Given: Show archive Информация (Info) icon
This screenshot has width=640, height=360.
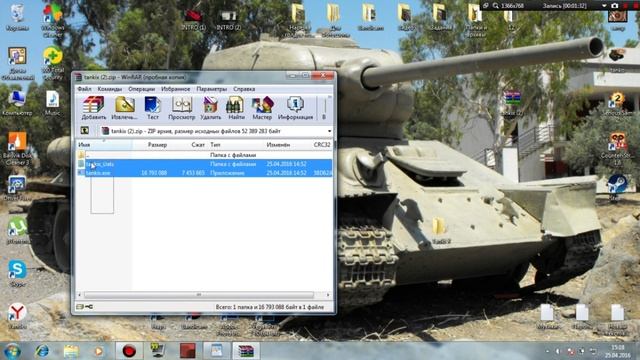Looking at the screenshot, I should point(295,108).
